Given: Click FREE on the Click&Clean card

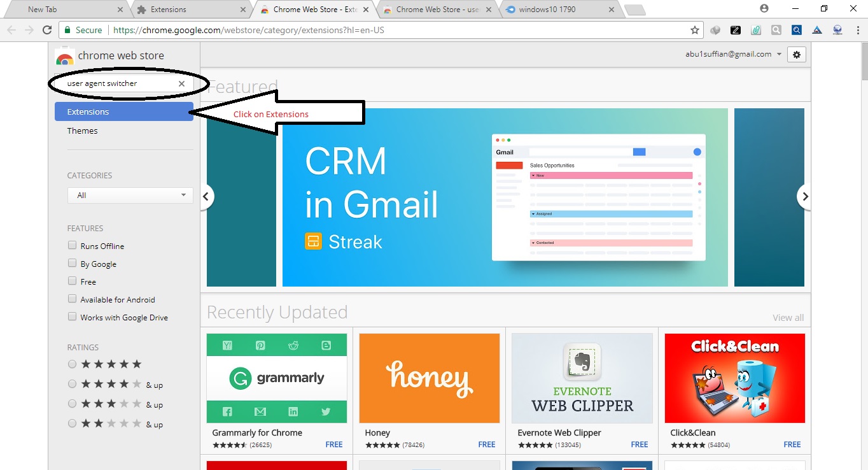Looking at the screenshot, I should [x=792, y=445].
